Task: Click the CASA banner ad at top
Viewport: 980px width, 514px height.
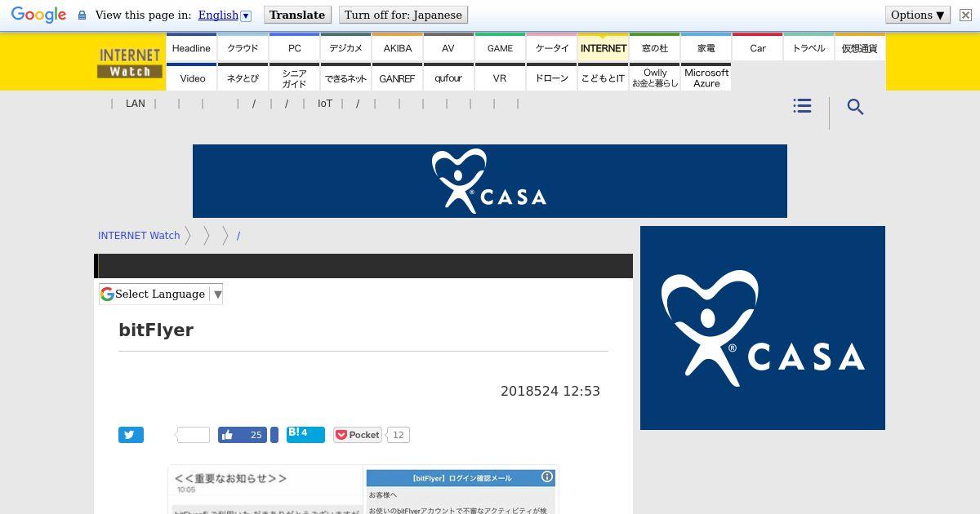Action: [x=490, y=181]
